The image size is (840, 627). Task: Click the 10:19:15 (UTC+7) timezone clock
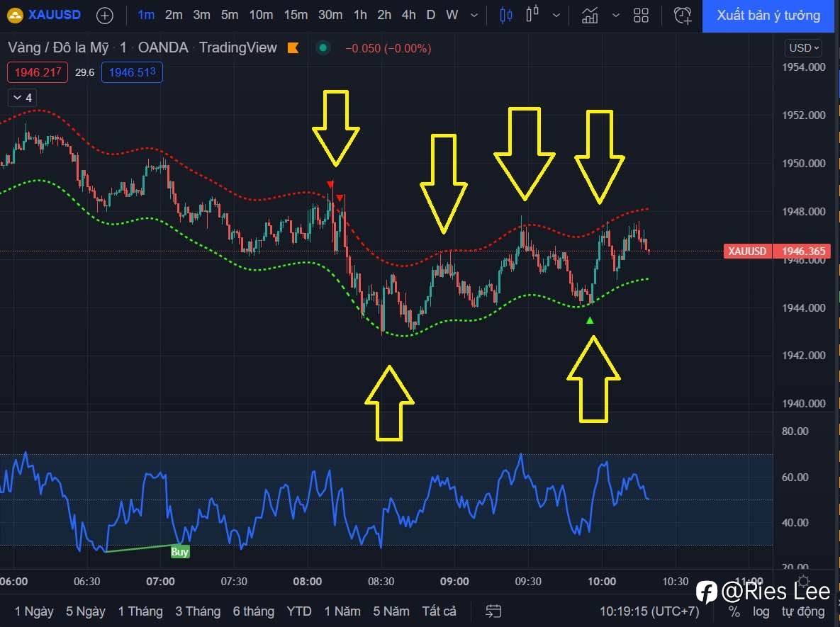click(649, 611)
